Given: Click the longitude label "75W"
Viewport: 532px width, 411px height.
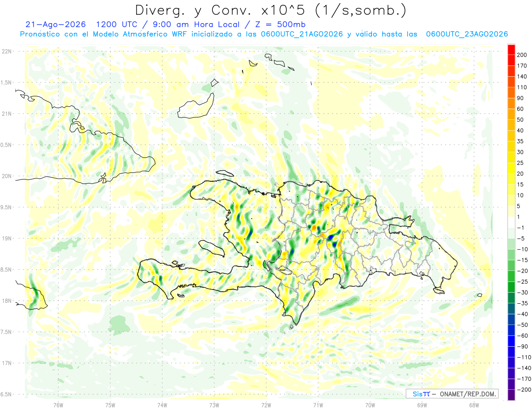Looking at the screenshot, I should pyautogui.click(x=110, y=405).
